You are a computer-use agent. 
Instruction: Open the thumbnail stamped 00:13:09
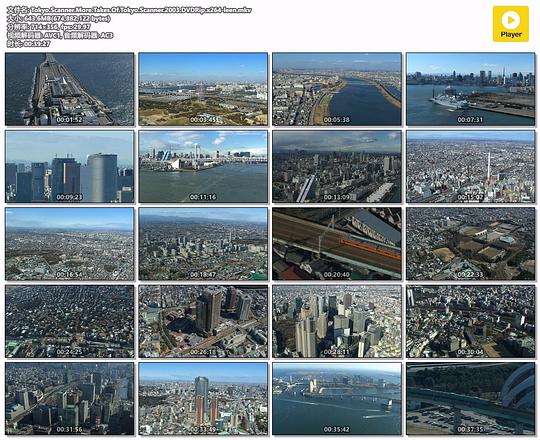pyautogui.click(x=337, y=167)
